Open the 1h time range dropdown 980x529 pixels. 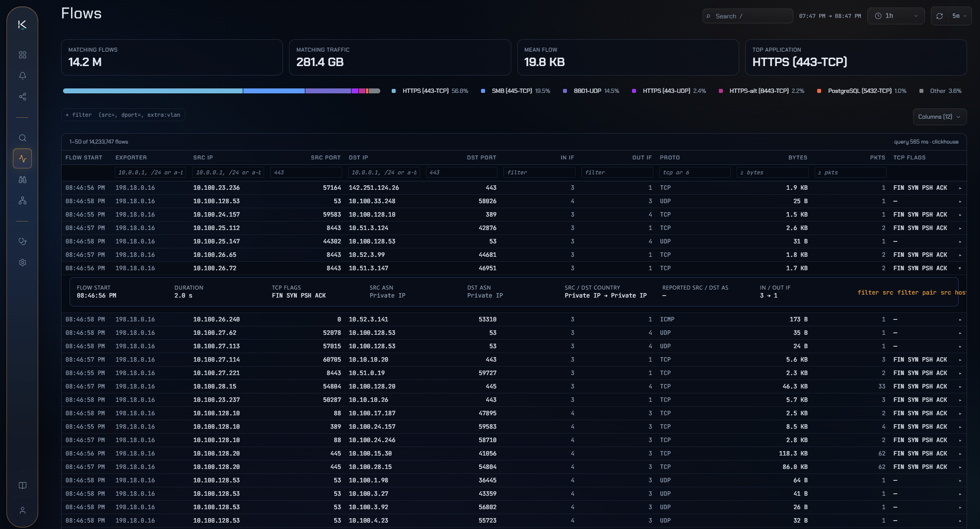(x=896, y=16)
